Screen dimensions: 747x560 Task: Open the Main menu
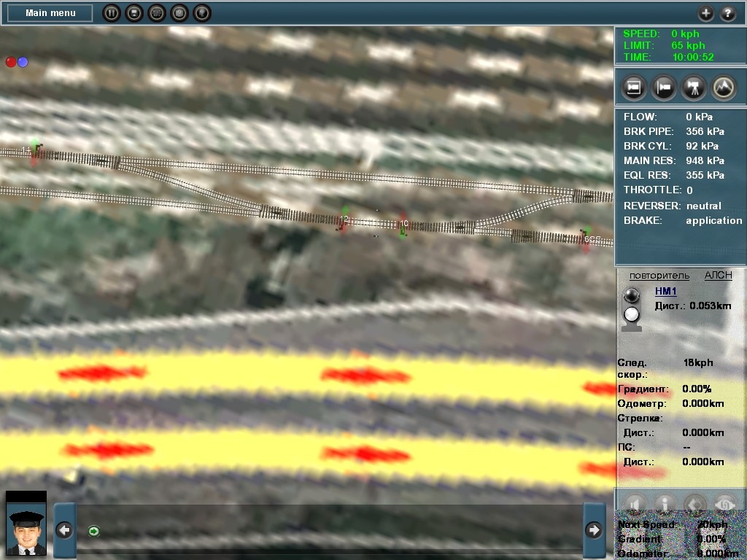coord(50,13)
